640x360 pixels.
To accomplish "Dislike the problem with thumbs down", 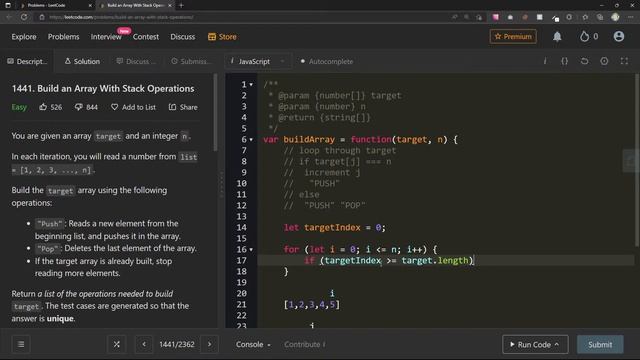I will click(78, 107).
